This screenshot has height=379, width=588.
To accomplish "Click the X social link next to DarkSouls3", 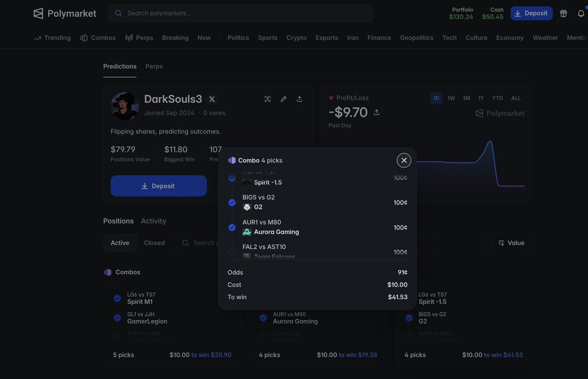I will (x=212, y=99).
